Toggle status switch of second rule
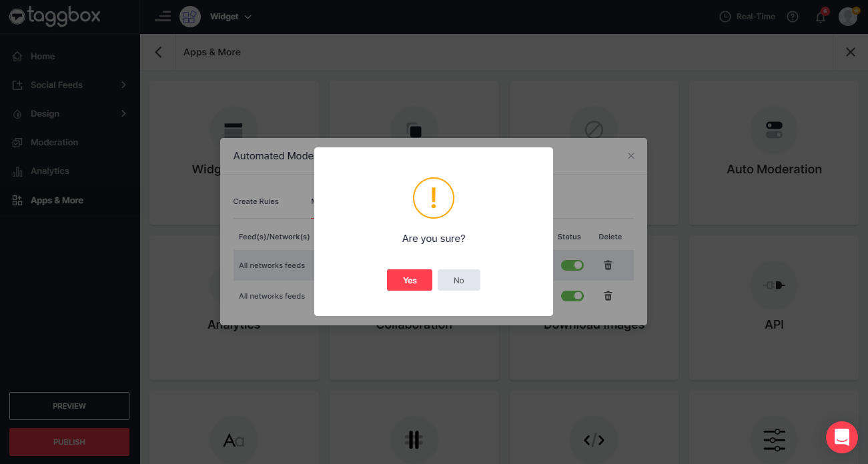This screenshot has height=464, width=868. (x=572, y=296)
